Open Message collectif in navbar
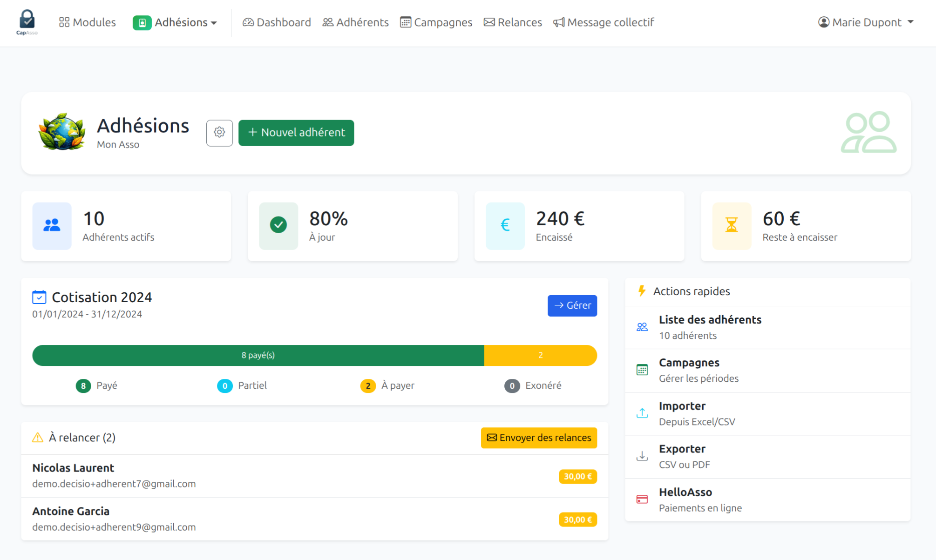Viewport: 936px width, 560px height. pyautogui.click(x=604, y=22)
